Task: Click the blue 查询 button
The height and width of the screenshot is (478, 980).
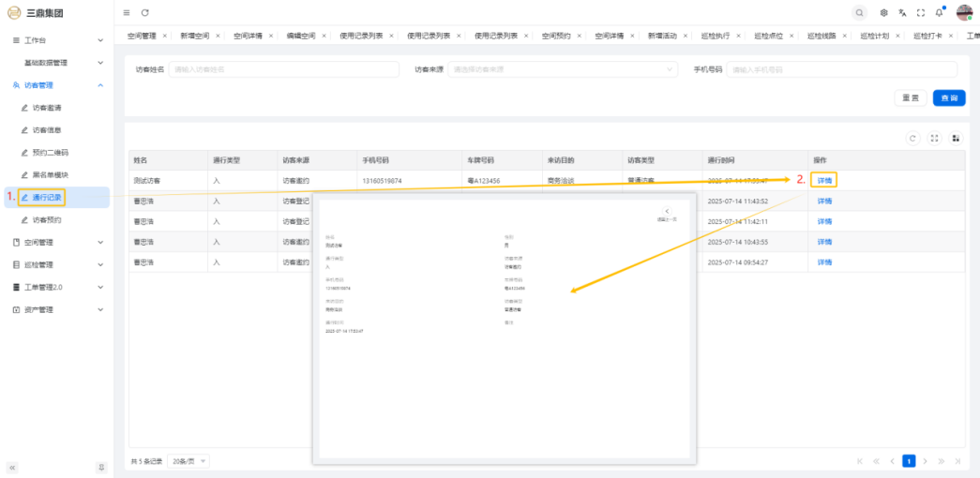Action: [x=949, y=97]
